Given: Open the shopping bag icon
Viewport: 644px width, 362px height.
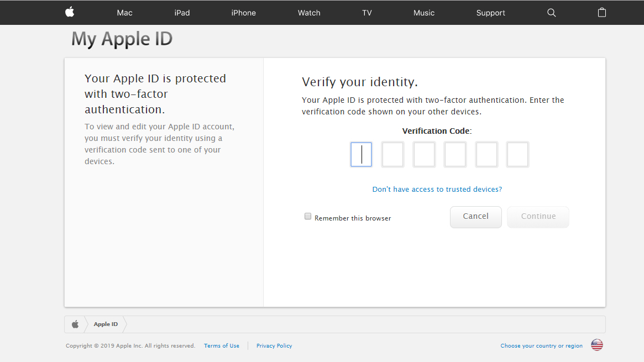Looking at the screenshot, I should tap(601, 12).
